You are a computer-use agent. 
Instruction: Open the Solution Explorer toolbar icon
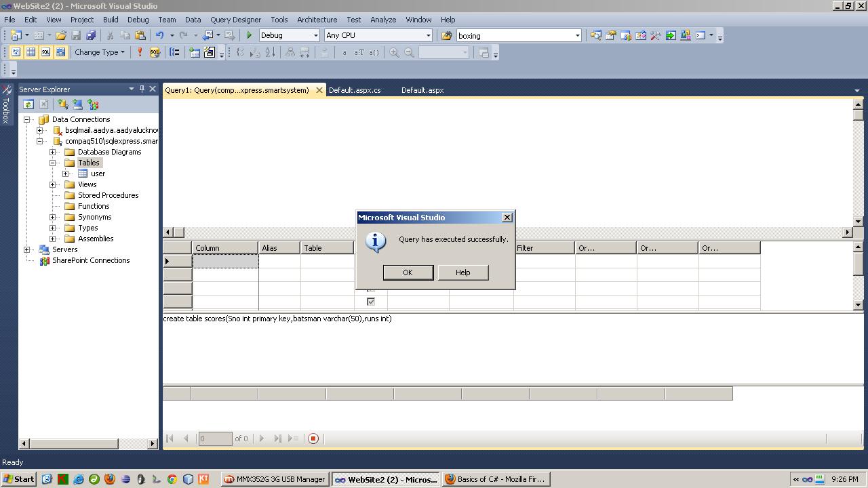click(x=595, y=35)
